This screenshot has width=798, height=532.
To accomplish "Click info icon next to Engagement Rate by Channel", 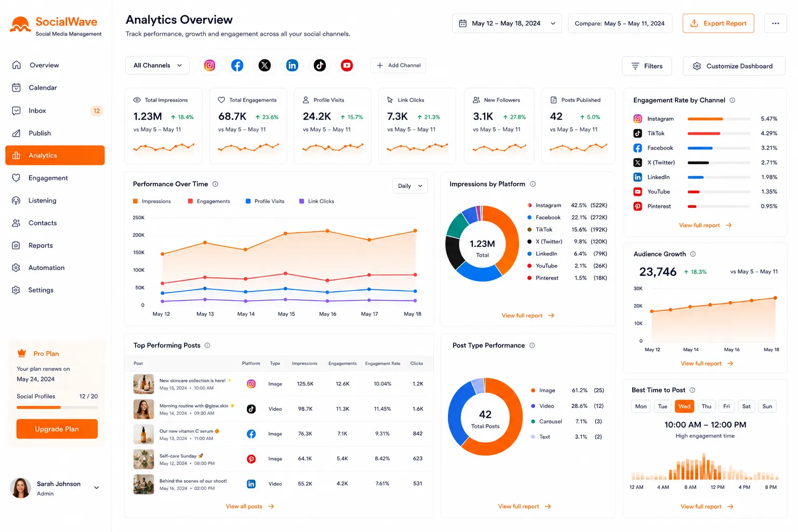I will (x=733, y=100).
